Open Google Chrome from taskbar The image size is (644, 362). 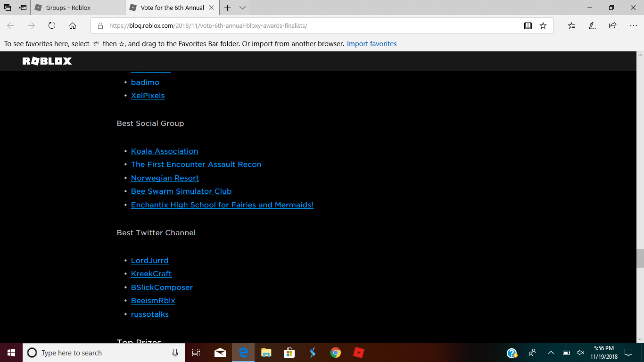point(335,353)
